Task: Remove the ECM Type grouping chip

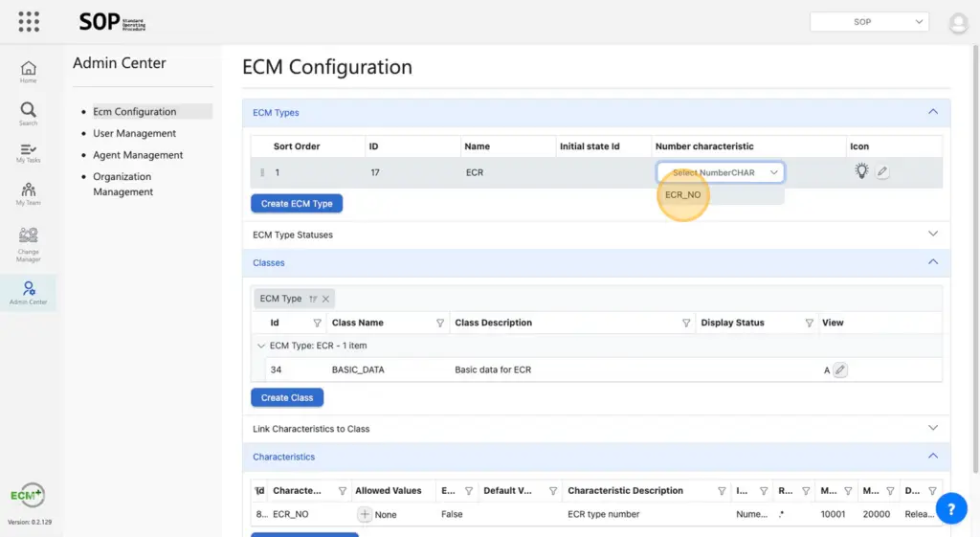Action: [325, 299]
